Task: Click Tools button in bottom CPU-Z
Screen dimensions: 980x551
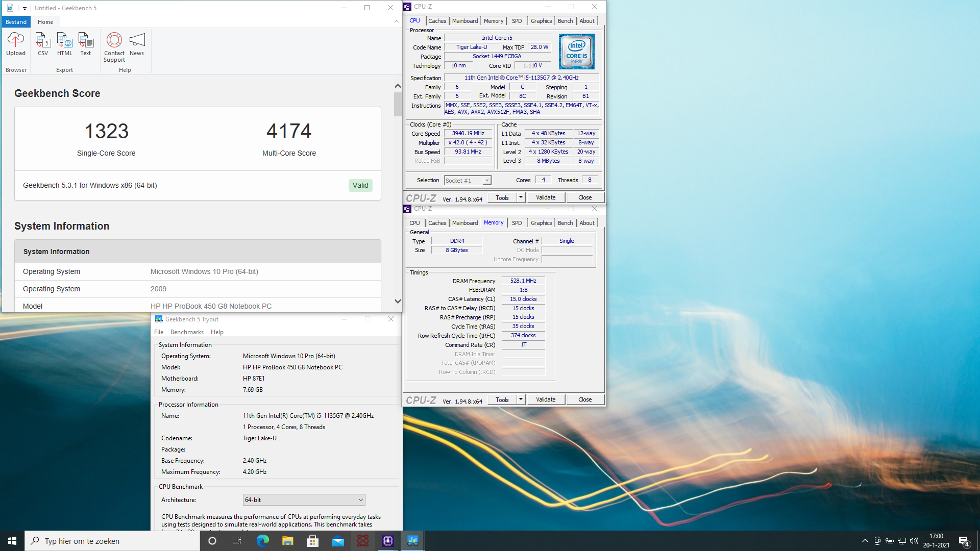Action: coord(502,400)
